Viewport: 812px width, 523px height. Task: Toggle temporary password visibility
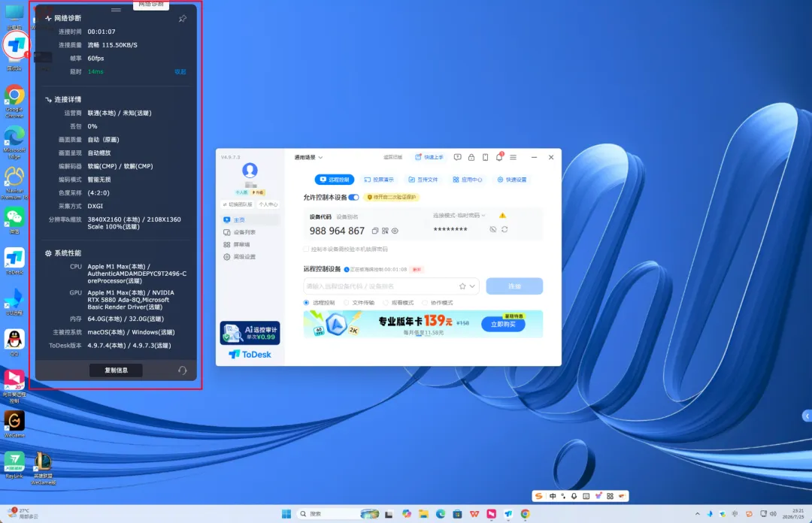click(x=493, y=229)
